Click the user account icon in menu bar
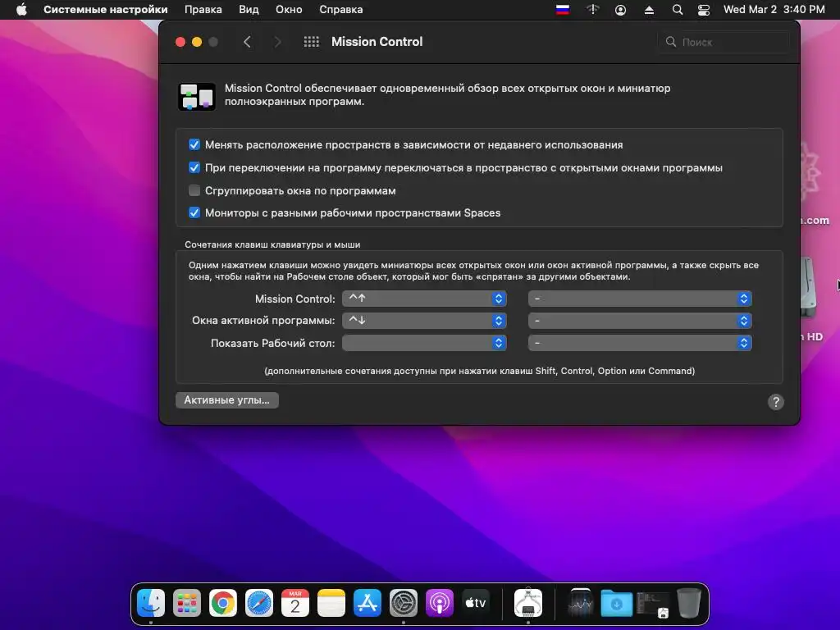This screenshot has height=630, width=840. 620,10
